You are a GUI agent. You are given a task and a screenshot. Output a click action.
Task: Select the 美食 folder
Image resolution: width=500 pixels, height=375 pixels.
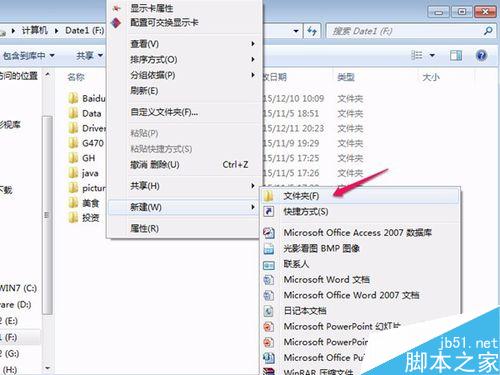pos(90,203)
